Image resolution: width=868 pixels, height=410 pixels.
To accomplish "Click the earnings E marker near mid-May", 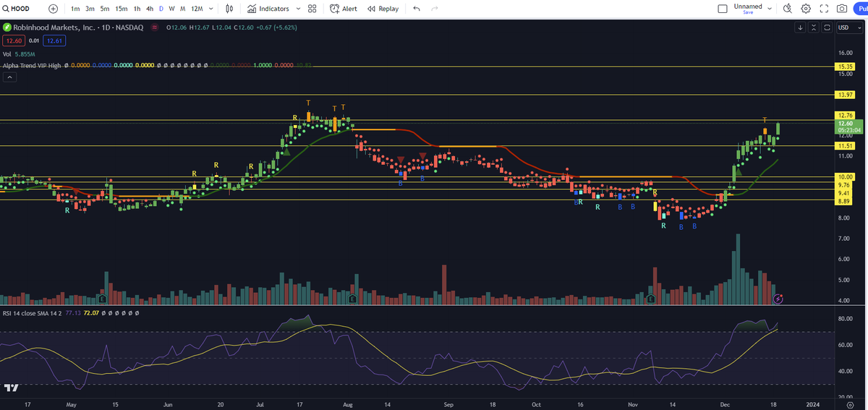I will pos(102,298).
